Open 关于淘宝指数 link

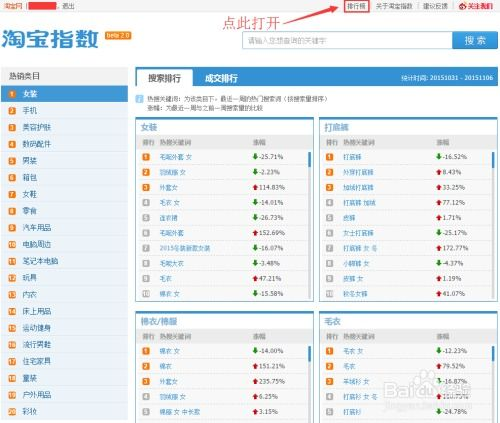[x=394, y=6]
